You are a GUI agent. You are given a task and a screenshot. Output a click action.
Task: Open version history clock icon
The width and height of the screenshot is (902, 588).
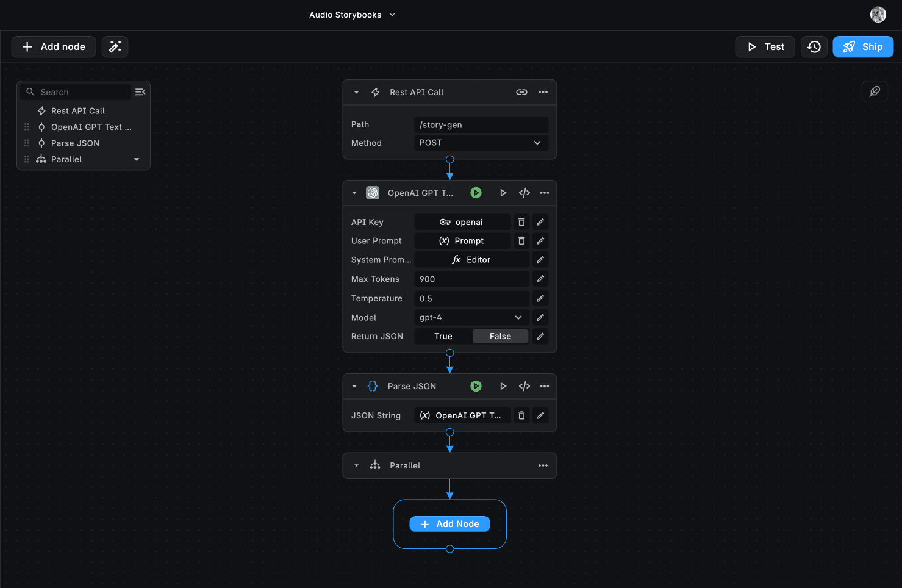point(814,47)
